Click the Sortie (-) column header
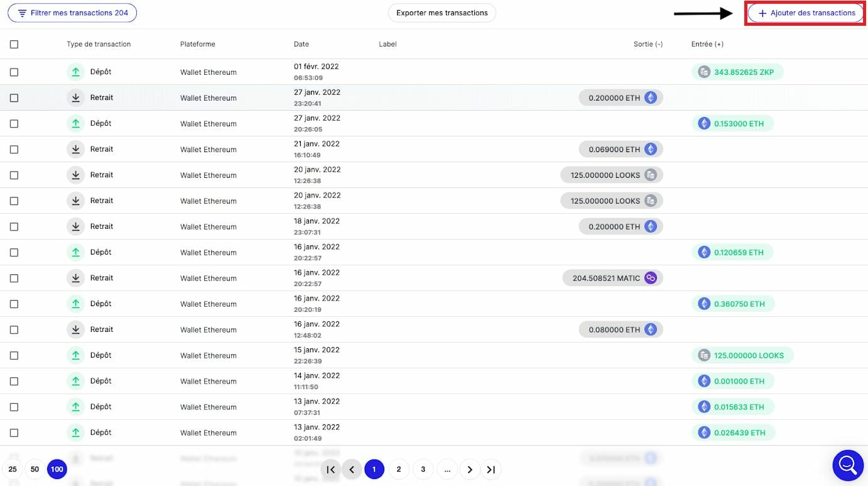The width and height of the screenshot is (868, 486). tap(648, 44)
